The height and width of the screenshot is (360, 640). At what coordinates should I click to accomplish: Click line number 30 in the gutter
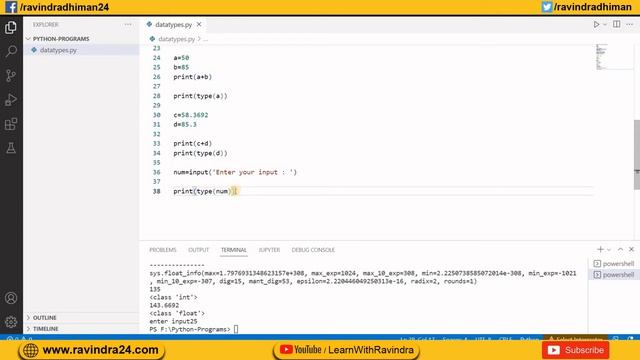(x=157, y=115)
